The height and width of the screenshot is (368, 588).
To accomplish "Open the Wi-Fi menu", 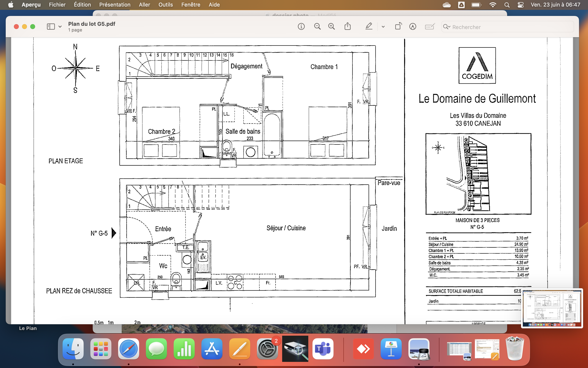I will pos(492,5).
